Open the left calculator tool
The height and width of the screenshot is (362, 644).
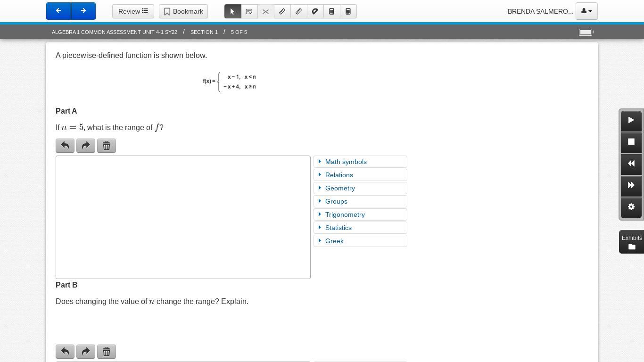click(332, 11)
